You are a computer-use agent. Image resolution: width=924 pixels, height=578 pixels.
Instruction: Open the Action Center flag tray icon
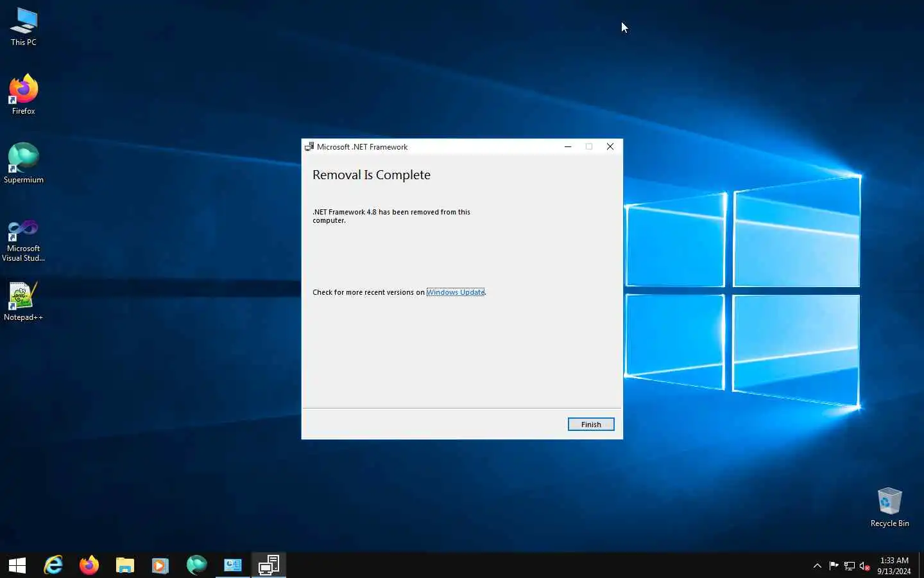(834, 566)
